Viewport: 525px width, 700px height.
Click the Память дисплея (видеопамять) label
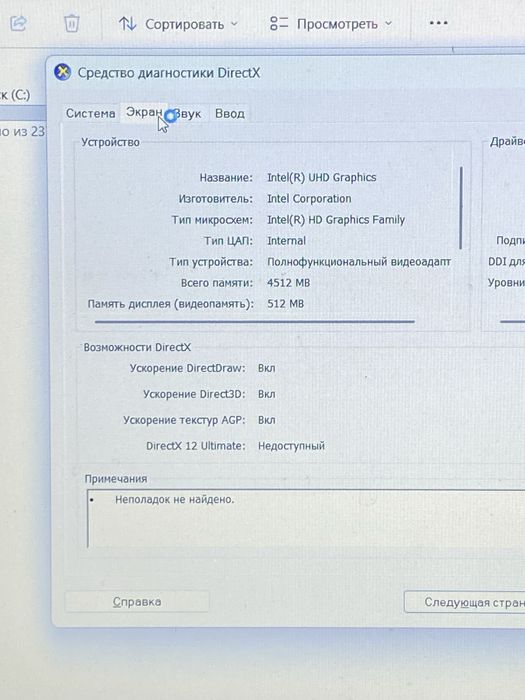[171, 304]
